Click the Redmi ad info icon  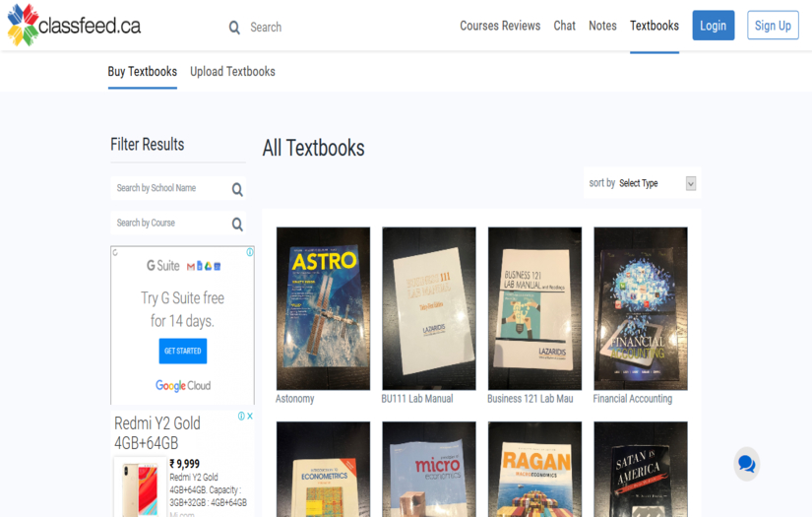tap(241, 416)
